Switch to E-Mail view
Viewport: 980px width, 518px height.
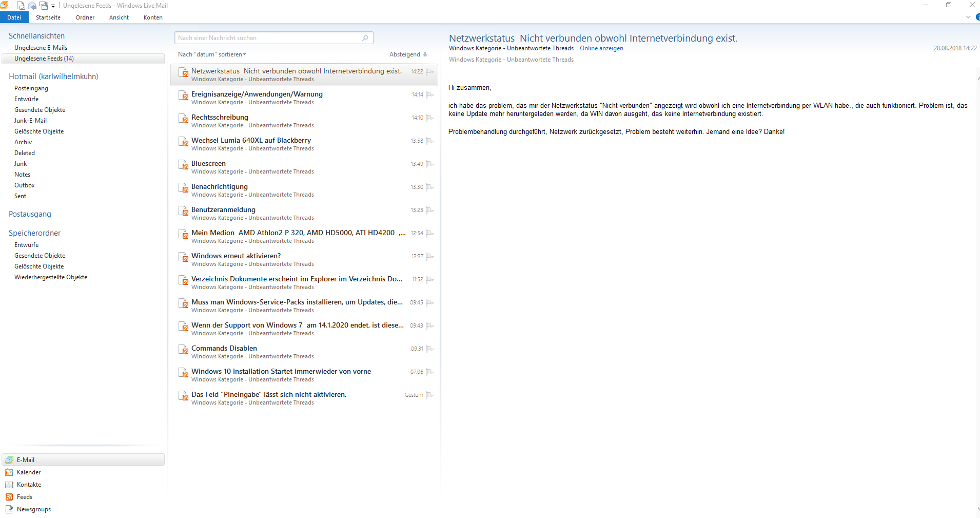coord(83,460)
